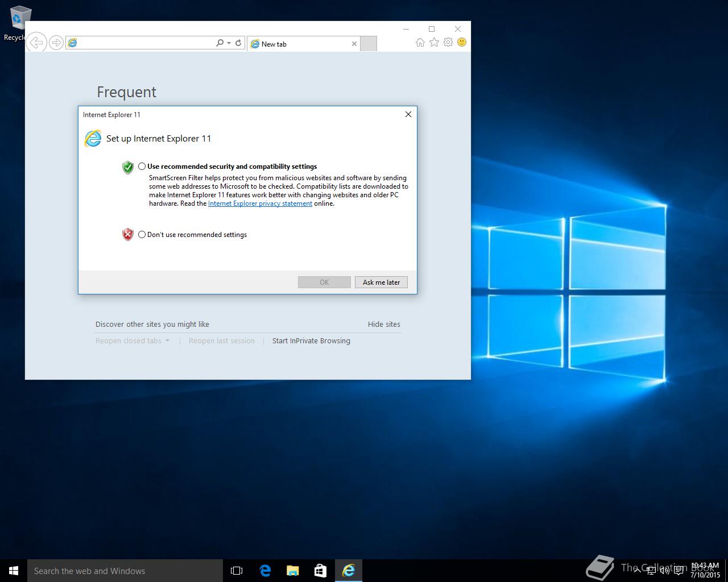Launch Microsoft Edge from the taskbar
The image size is (728, 582).
pyautogui.click(x=265, y=571)
